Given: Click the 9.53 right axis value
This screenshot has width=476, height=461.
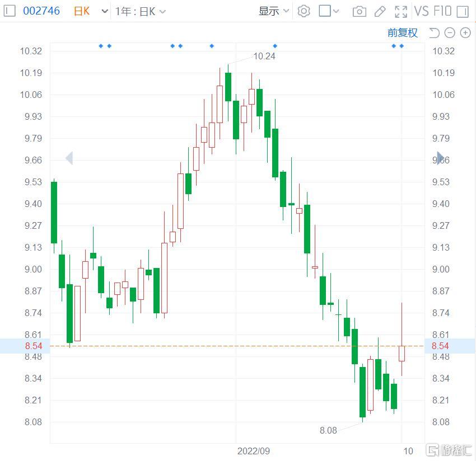Looking at the screenshot, I should [441, 182].
